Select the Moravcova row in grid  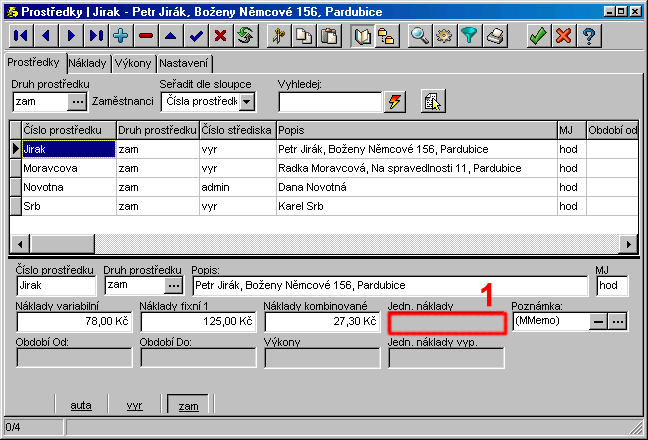pyautogui.click(x=67, y=167)
